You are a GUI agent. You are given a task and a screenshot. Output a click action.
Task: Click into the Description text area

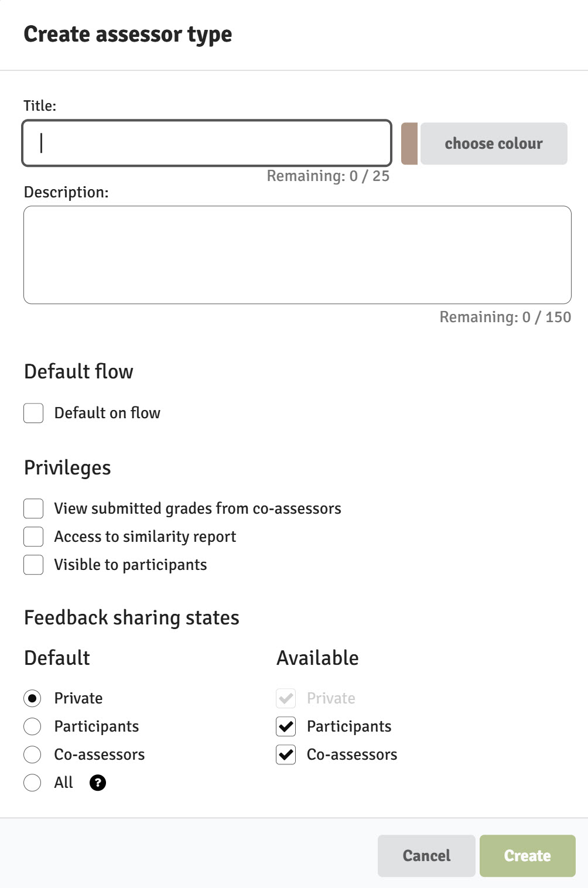[298, 255]
